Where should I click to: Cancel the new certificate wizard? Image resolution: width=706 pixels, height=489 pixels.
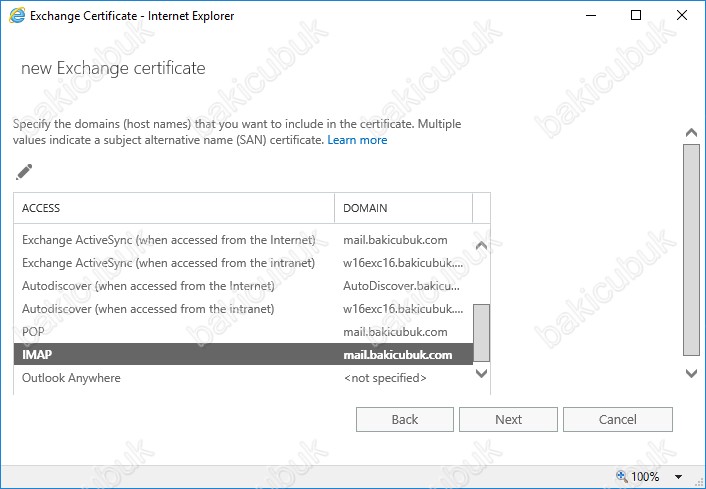click(618, 420)
